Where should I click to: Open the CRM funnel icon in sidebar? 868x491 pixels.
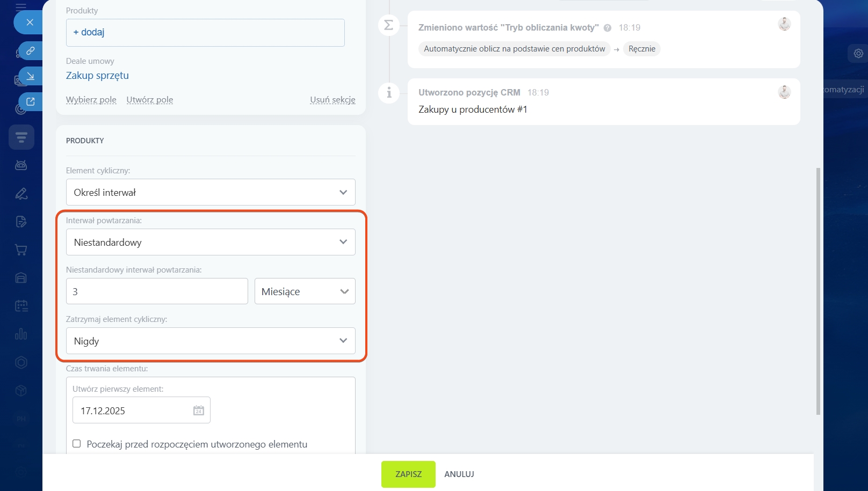(x=21, y=137)
